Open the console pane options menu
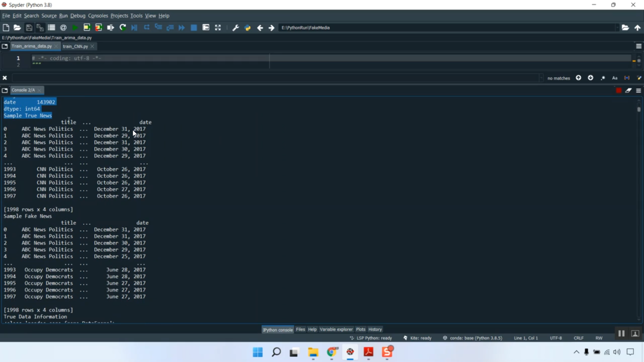 click(x=638, y=90)
